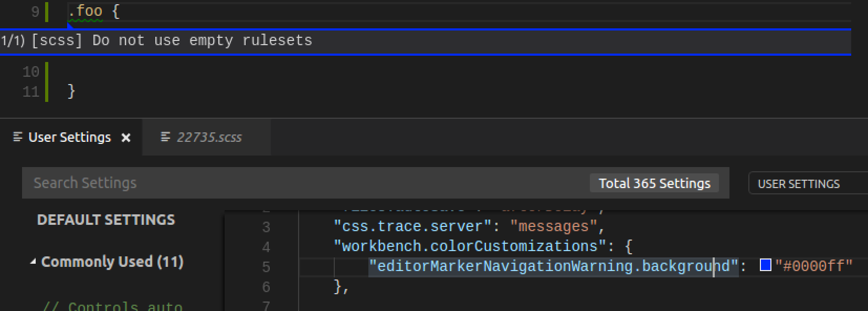This screenshot has width=868, height=311.
Task: Click the DEFAULT SETTINGS heading
Action: pyautogui.click(x=106, y=220)
